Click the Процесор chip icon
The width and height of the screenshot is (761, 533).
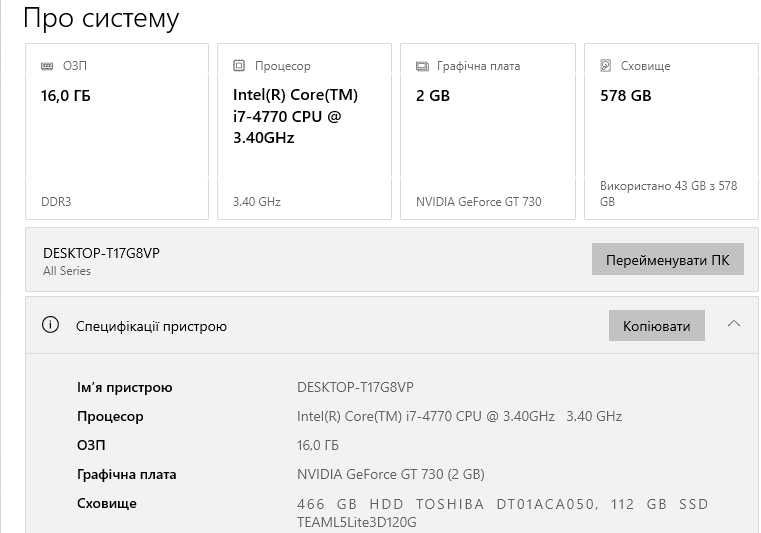point(239,66)
